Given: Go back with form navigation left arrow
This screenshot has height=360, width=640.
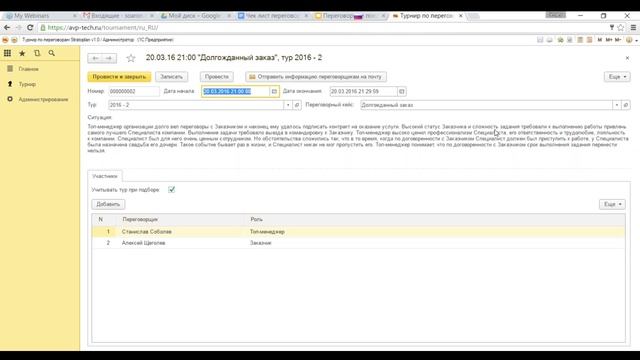Looking at the screenshot, I should click(x=95, y=58).
